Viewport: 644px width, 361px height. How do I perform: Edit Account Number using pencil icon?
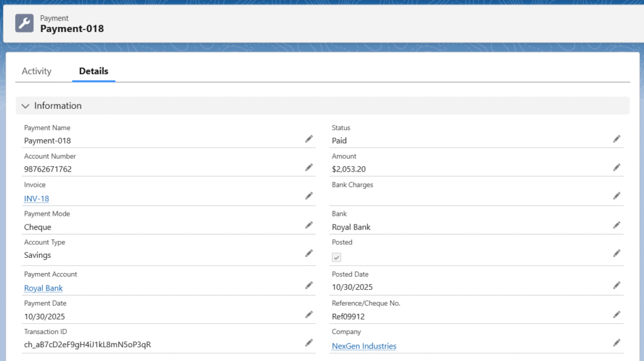(x=309, y=167)
